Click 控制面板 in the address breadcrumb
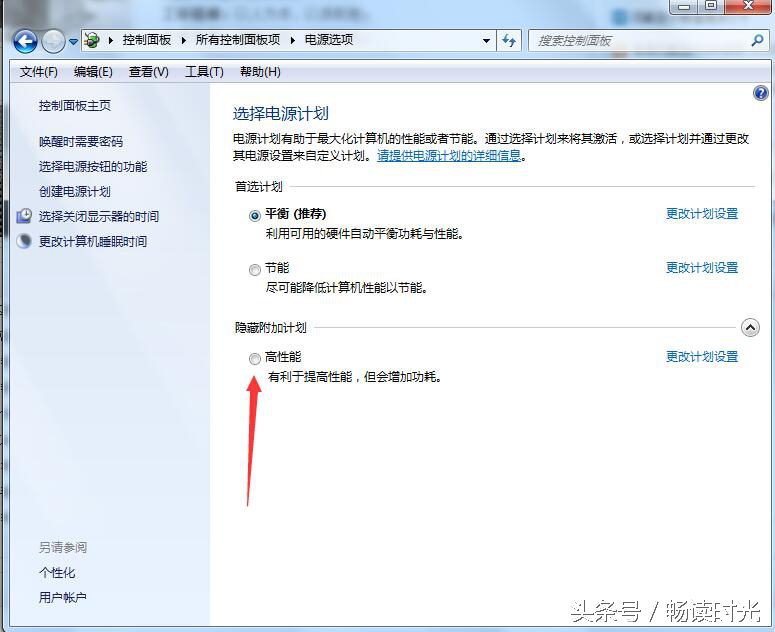Screen dimensions: 775x632 click(147, 40)
